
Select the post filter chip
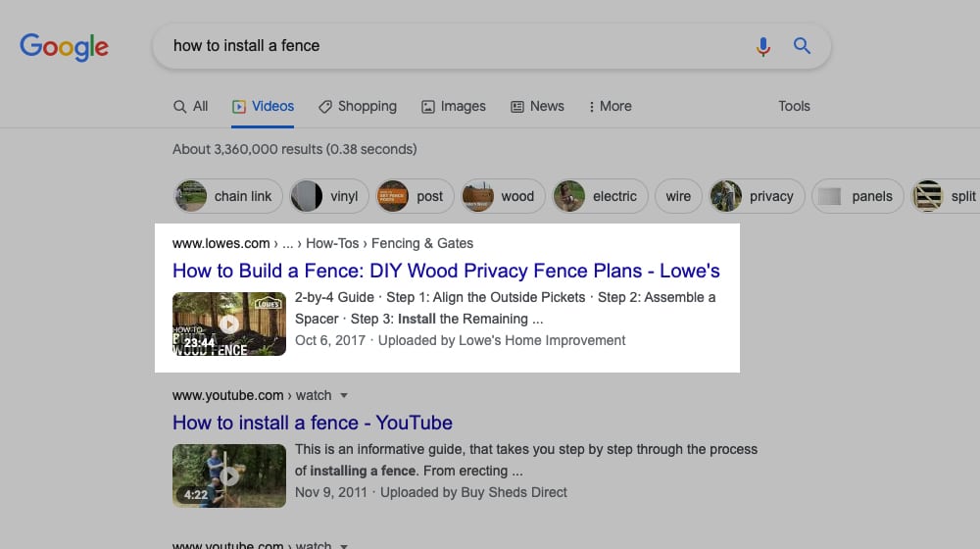click(x=415, y=196)
